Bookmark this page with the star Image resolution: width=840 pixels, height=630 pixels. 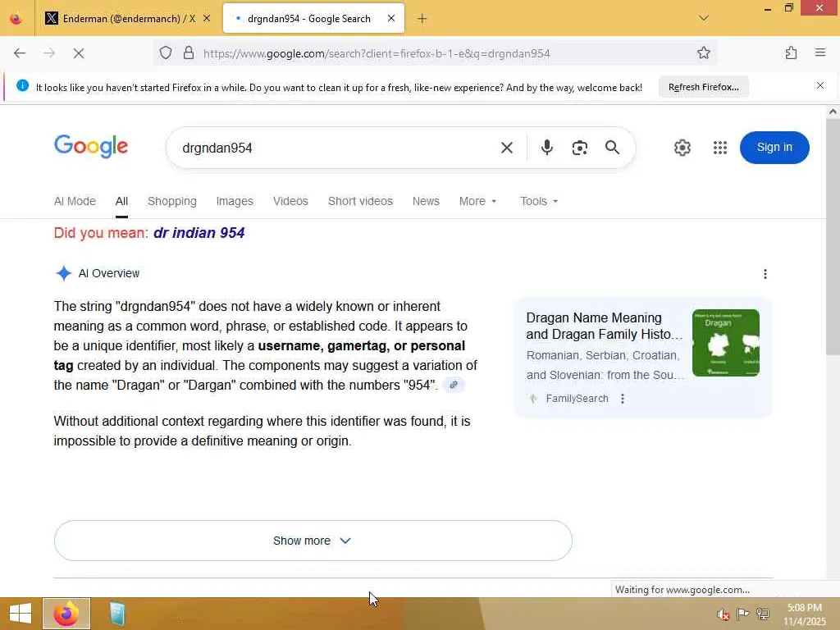pyautogui.click(x=703, y=53)
